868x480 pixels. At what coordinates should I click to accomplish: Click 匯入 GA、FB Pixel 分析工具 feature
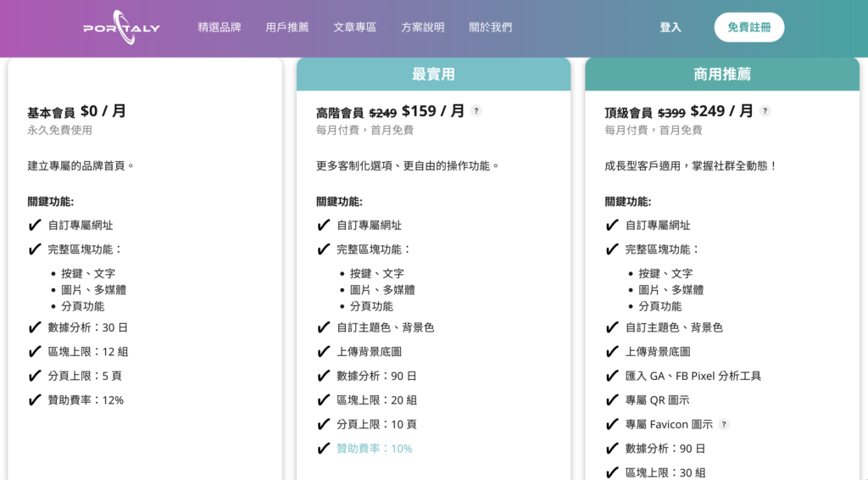(x=693, y=376)
